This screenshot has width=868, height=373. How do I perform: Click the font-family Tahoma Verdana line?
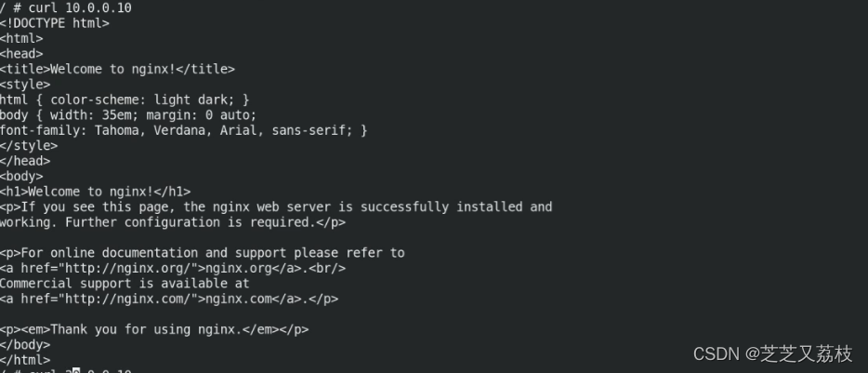pyautogui.click(x=183, y=130)
